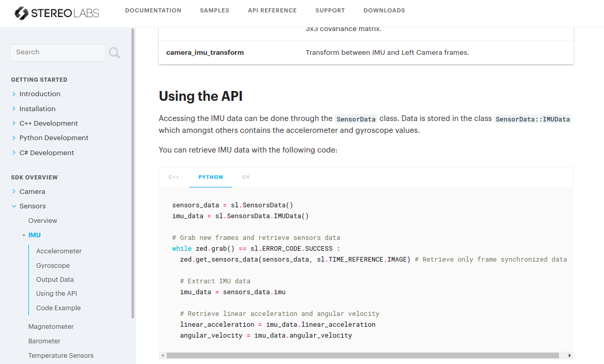Switch to the C# code tab
Screen dimensions: 604x364
(x=246, y=177)
